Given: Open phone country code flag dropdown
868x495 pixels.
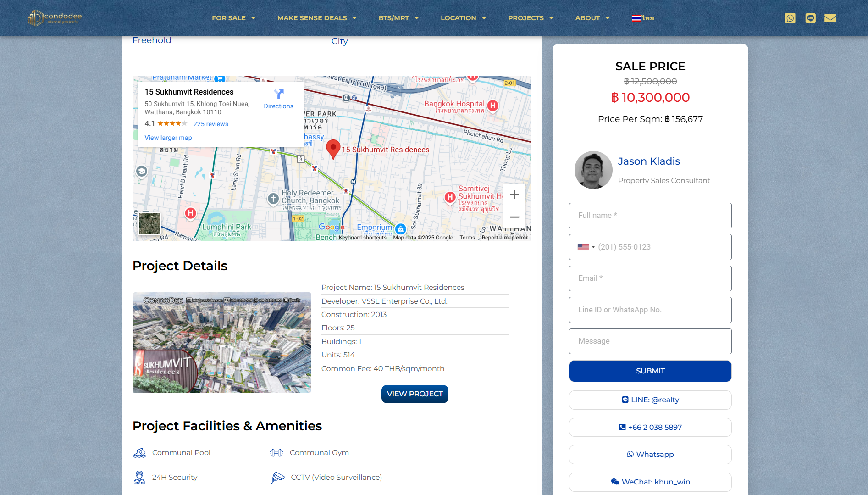Looking at the screenshot, I should [x=586, y=247].
